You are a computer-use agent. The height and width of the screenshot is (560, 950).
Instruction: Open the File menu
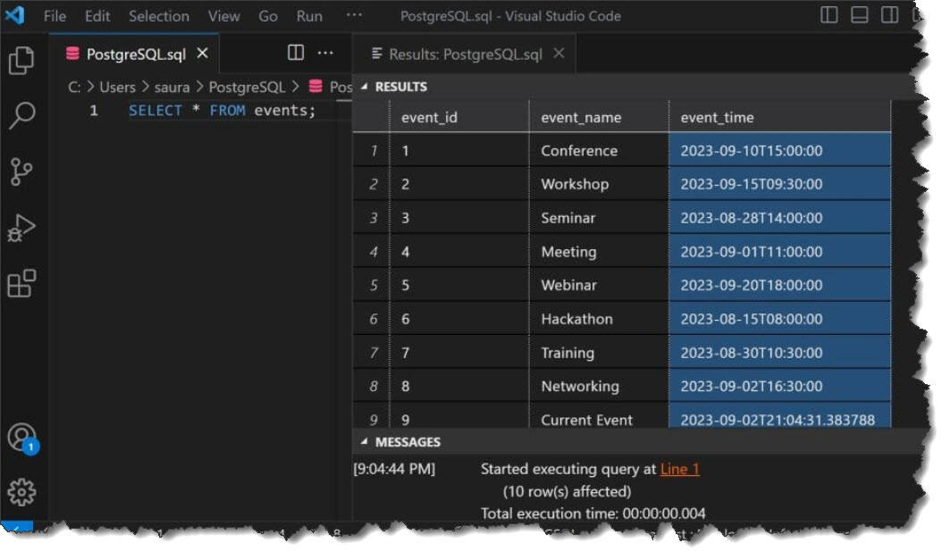click(55, 16)
